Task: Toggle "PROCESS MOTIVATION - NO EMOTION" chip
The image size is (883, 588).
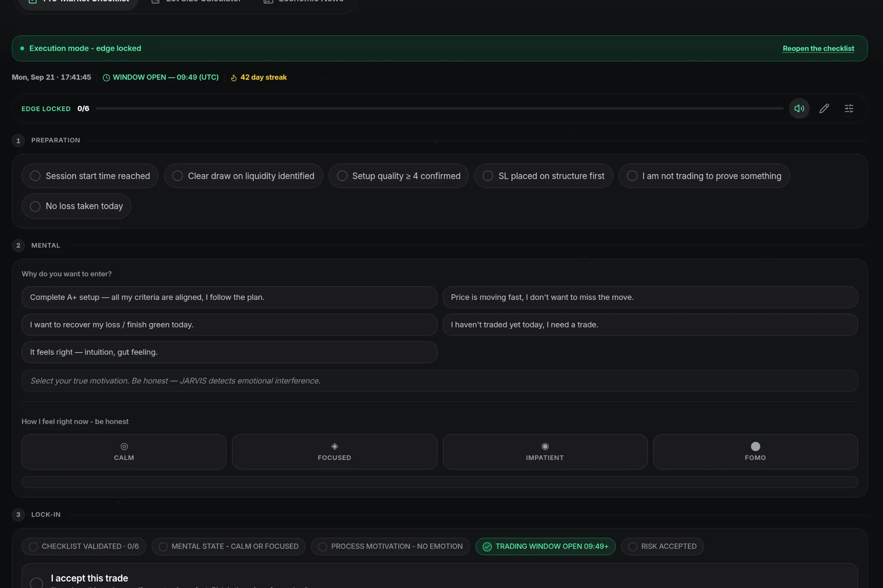Action: [x=390, y=547]
